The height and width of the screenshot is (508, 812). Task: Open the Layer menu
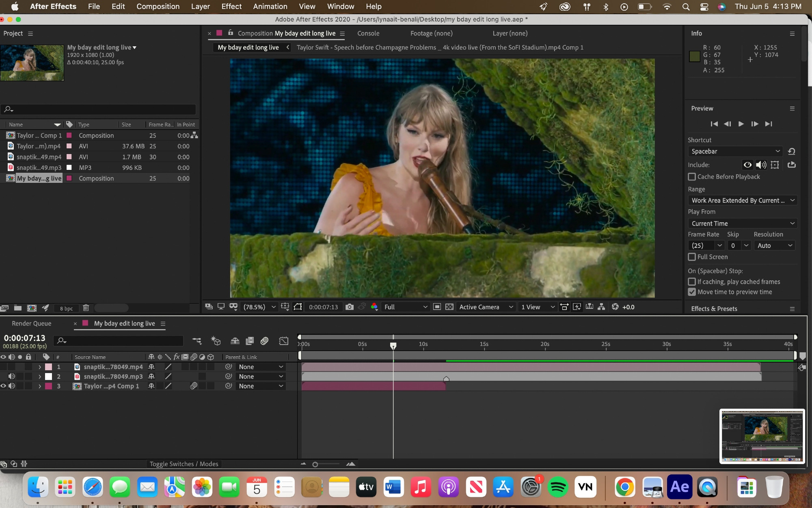[x=201, y=7]
